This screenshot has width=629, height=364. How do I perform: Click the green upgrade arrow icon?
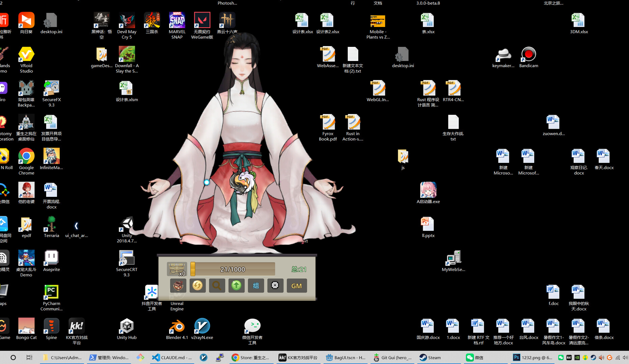[x=236, y=285]
